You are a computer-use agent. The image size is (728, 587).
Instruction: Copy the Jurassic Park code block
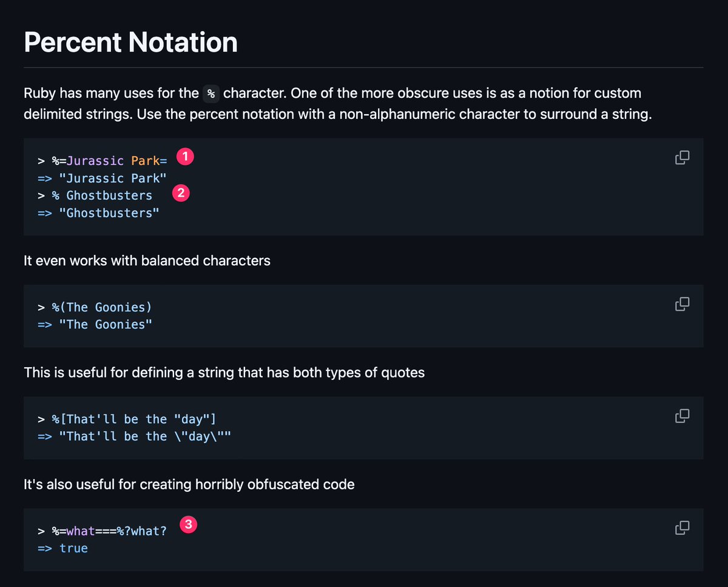coord(682,157)
